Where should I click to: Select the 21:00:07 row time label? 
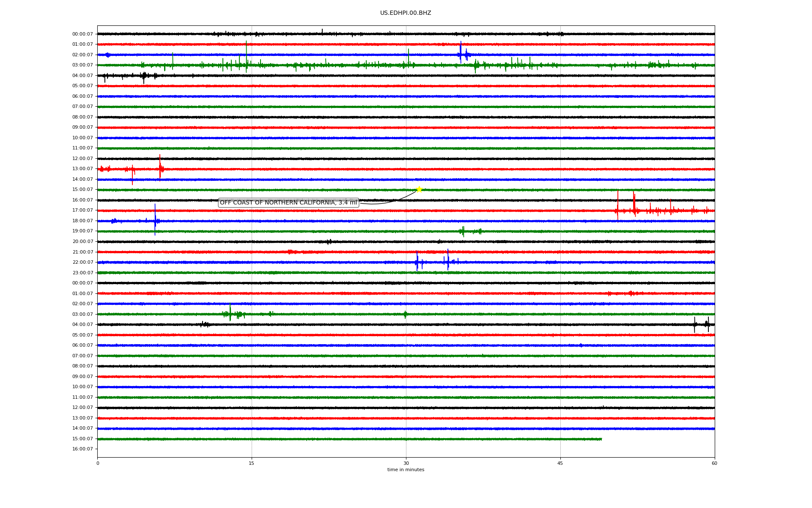(x=82, y=252)
